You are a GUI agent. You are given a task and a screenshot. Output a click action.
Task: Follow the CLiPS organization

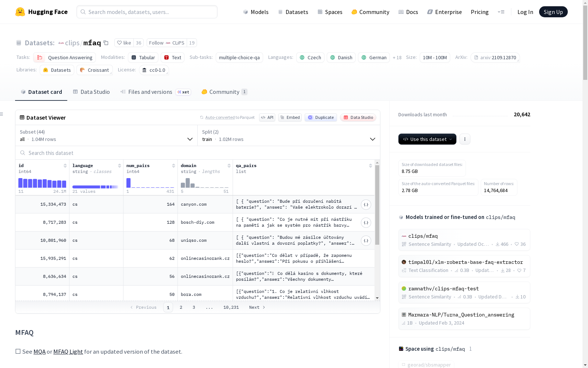pyautogui.click(x=167, y=43)
